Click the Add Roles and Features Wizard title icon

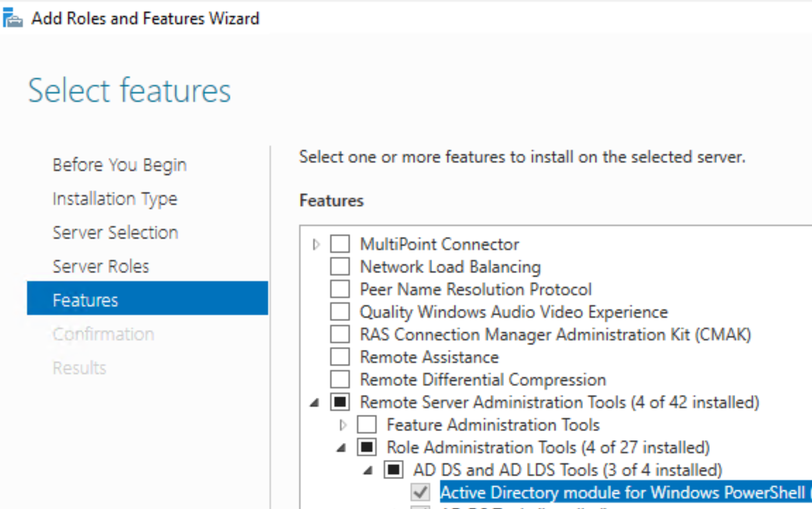(x=12, y=18)
